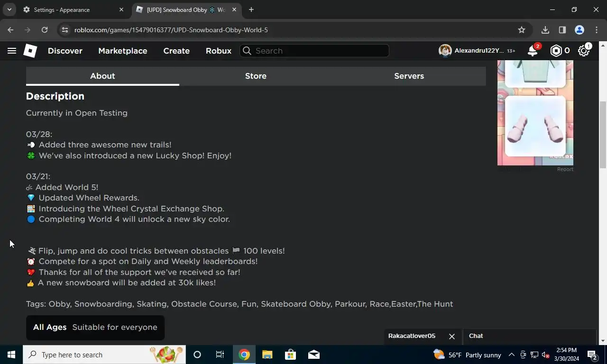Click the Tags line with Obby, Snowboarding
The height and width of the screenshot is (364, 607).
click(x=239, y=304)
